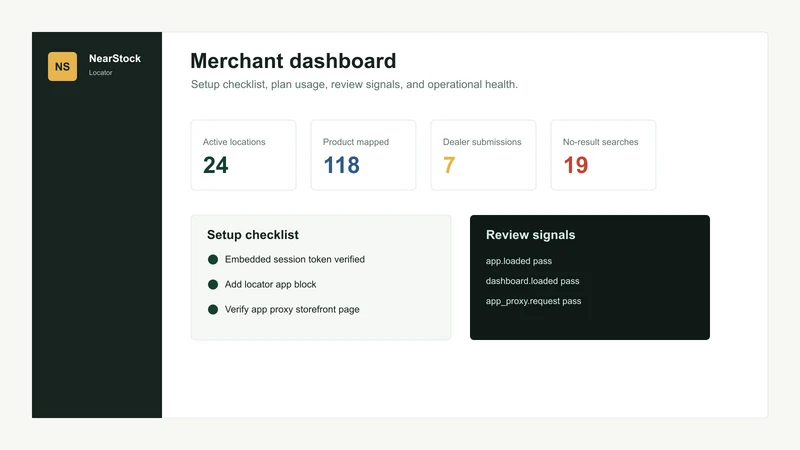Click the Setup checklist heading
This screenshot has height=450, width=800.
point(253,235)
